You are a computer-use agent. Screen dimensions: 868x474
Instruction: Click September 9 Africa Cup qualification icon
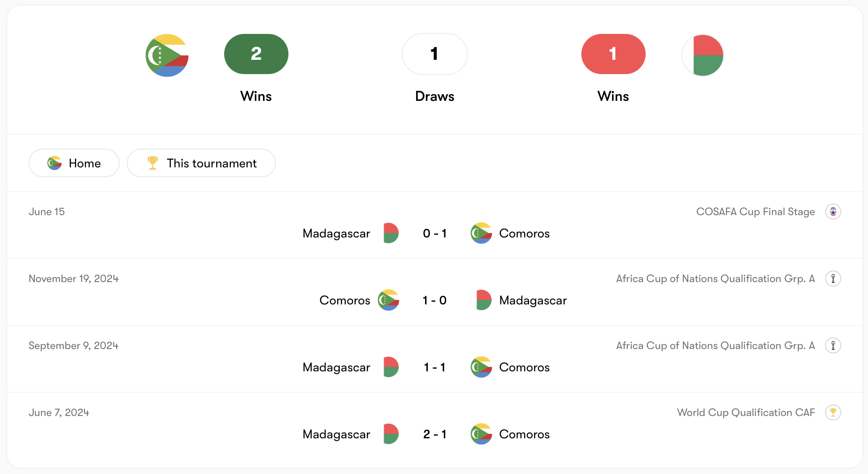click(833, 345)
